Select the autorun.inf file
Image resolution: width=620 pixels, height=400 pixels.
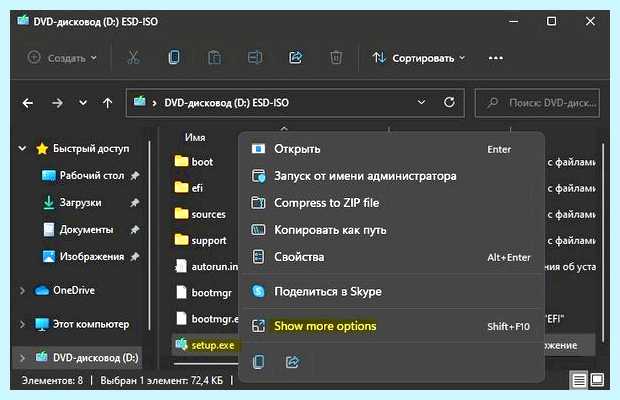coord(206,267)
